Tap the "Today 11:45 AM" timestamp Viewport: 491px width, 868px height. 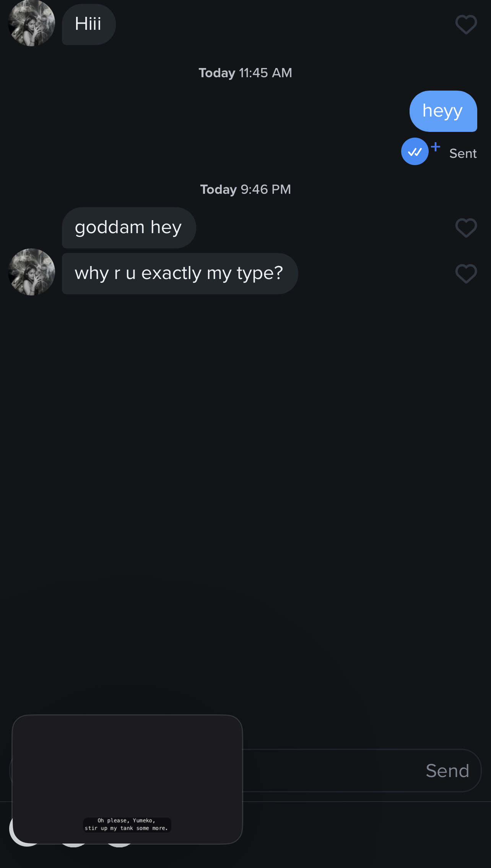[x=245, y=73]
